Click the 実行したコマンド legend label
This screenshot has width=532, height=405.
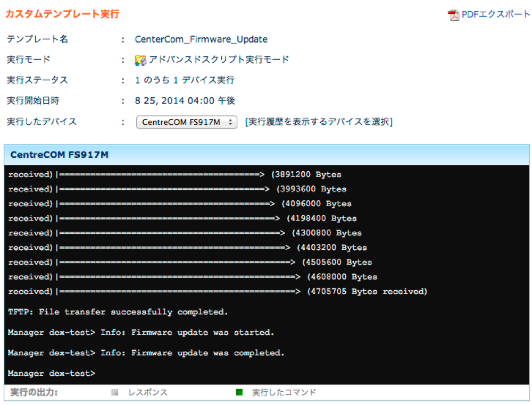coord(284,392)
